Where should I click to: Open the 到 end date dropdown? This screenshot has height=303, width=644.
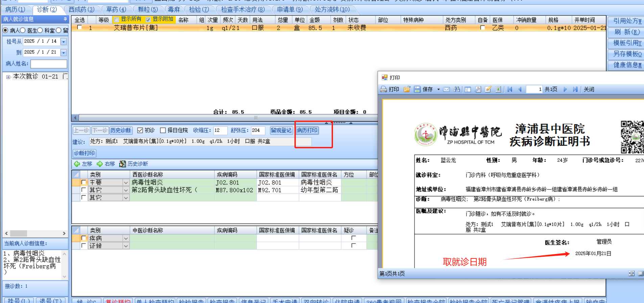pos(64,53)
